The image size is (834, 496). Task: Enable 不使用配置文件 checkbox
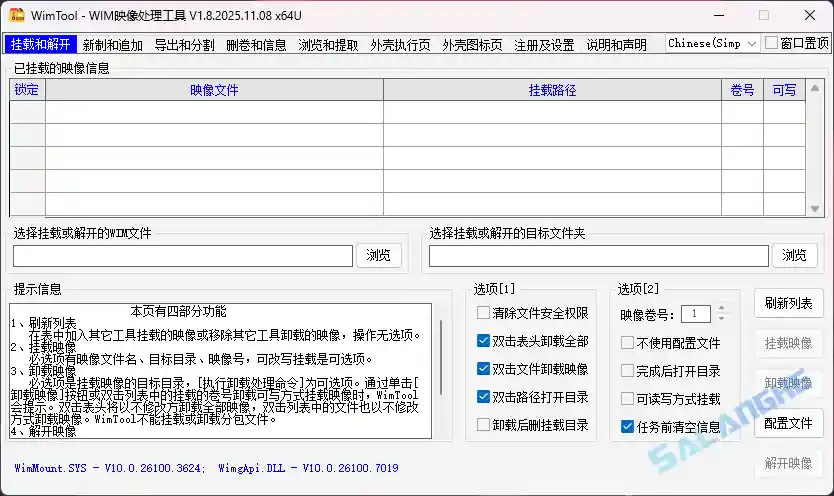pyautogui.click(x=628, y=342)
